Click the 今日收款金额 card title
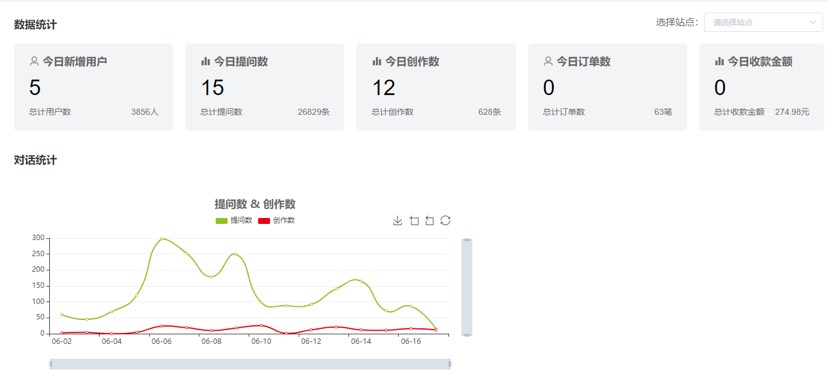Screen dimensions: 828x390 pyautogui.click(x=760, y=61)
